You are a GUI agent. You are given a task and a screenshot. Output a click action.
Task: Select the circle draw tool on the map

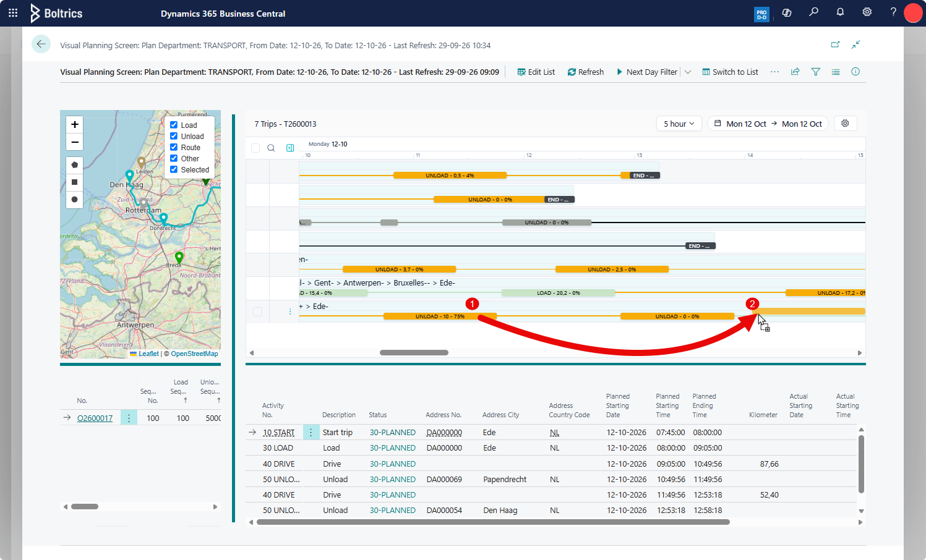point(74,200)
